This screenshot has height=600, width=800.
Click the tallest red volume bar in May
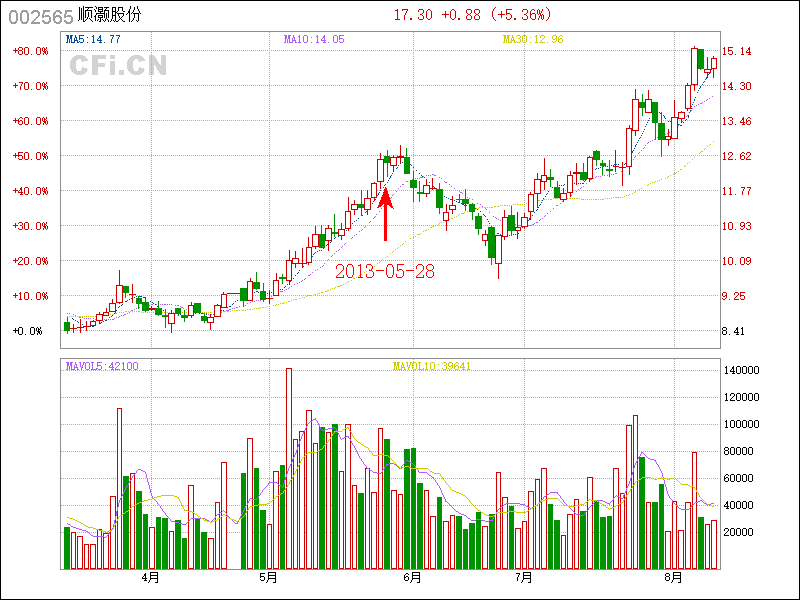tap(289, 468)
